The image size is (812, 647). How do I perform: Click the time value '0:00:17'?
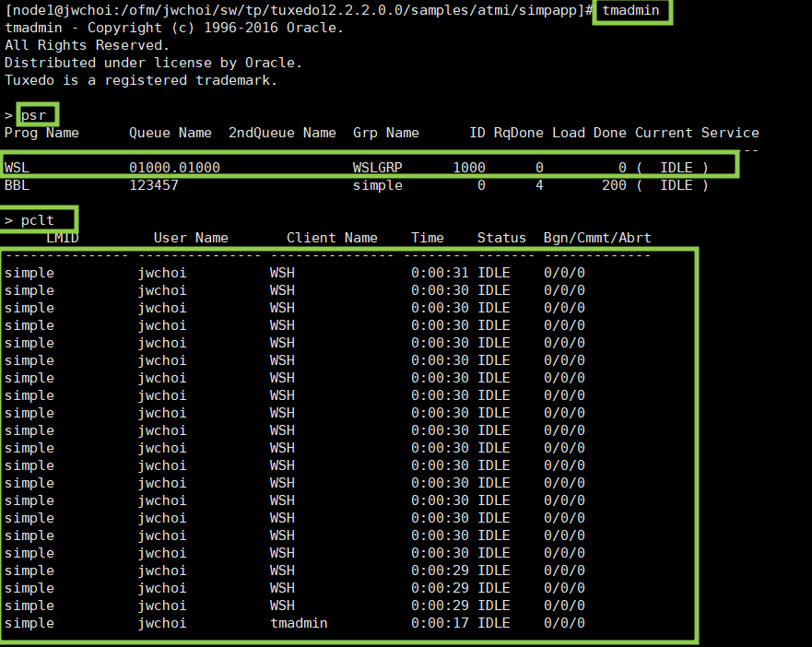coord(440,623)
